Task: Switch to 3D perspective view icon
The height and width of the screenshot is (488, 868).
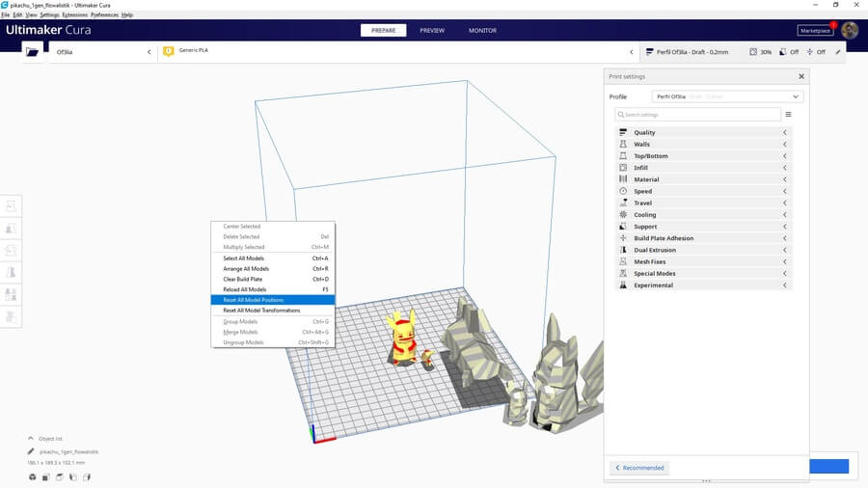Action: [33, 477]
